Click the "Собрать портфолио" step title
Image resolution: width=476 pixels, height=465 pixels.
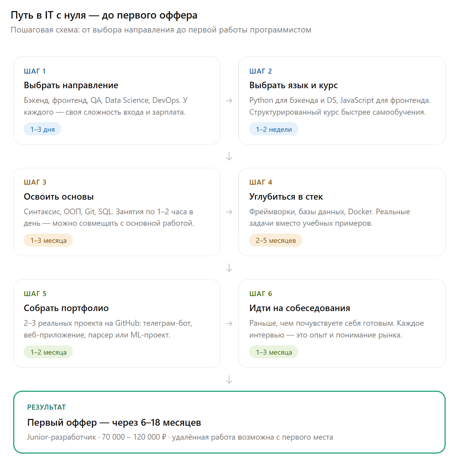click(x=66, y=308)
